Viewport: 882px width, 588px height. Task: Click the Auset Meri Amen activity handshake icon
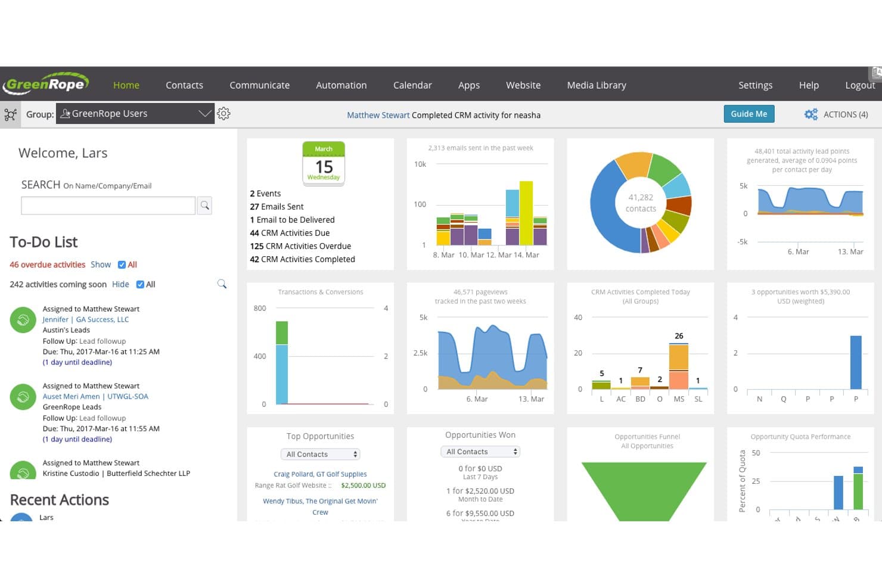pos(23,397)
